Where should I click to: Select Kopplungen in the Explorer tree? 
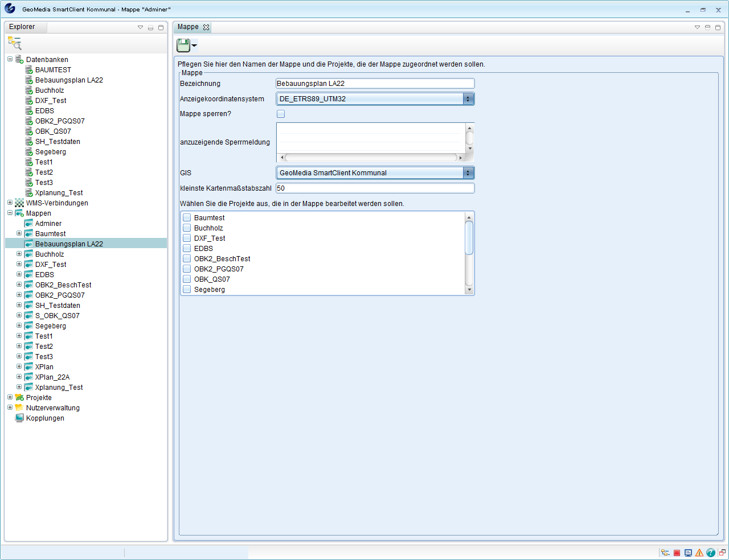(45, 418)
